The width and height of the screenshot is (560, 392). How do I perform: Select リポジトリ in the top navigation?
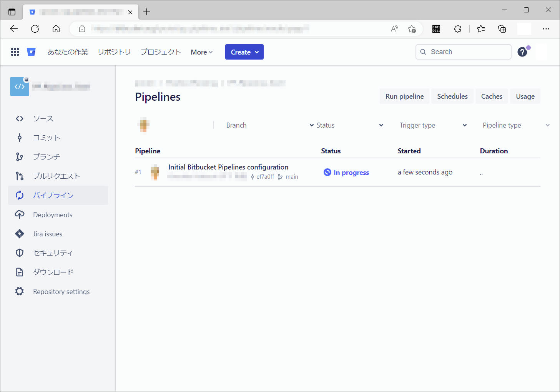114,52
